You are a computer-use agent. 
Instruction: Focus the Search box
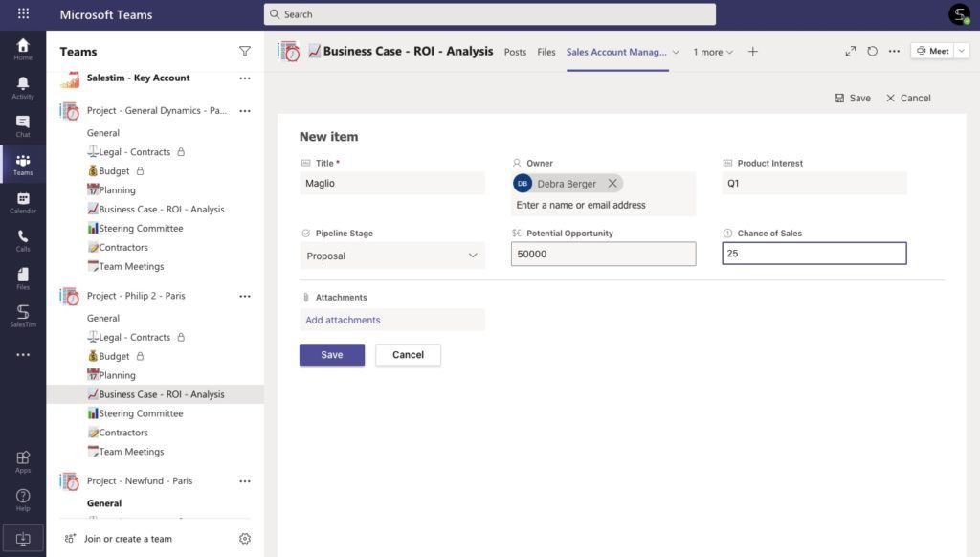(490, 14)
